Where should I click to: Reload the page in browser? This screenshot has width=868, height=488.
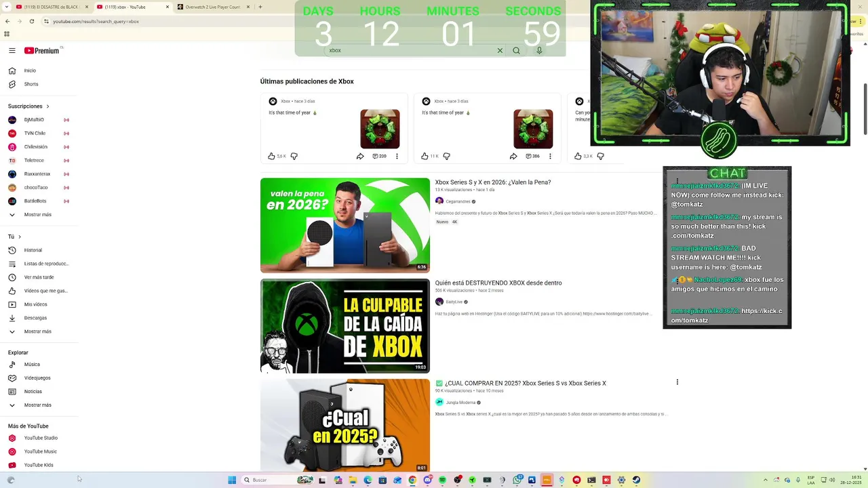click(32, 21)
